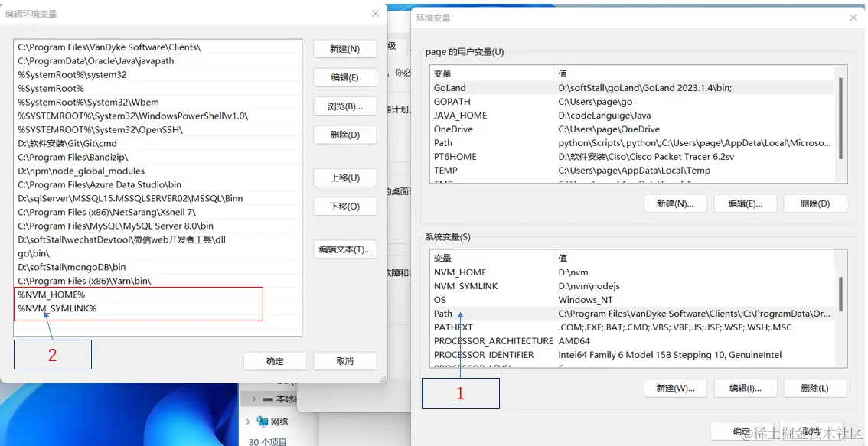868x446 pixels.
Task: Close the 环境变量 dialog with X
Action: click(853, 18)
